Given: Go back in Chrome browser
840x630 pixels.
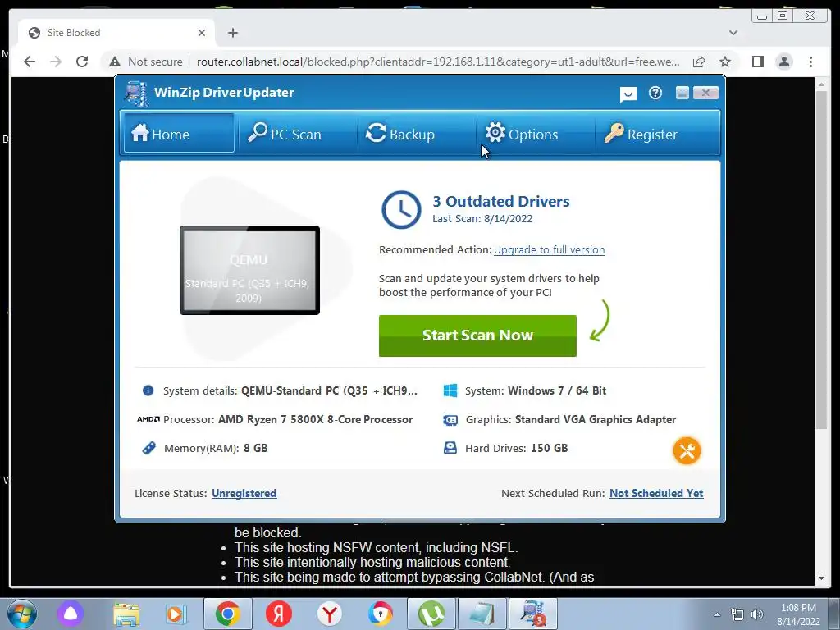Looking at the screenshot, I should pos(30,62).
